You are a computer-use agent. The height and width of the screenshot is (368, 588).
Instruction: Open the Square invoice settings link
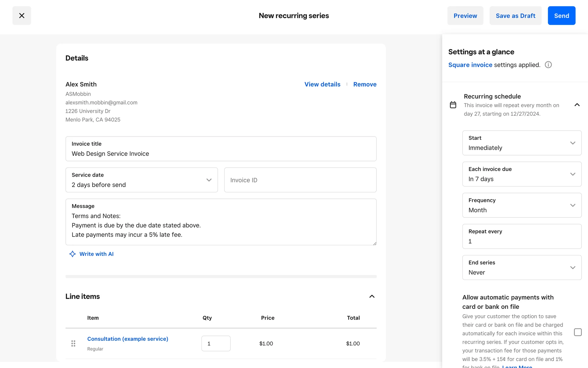[470, 65]
